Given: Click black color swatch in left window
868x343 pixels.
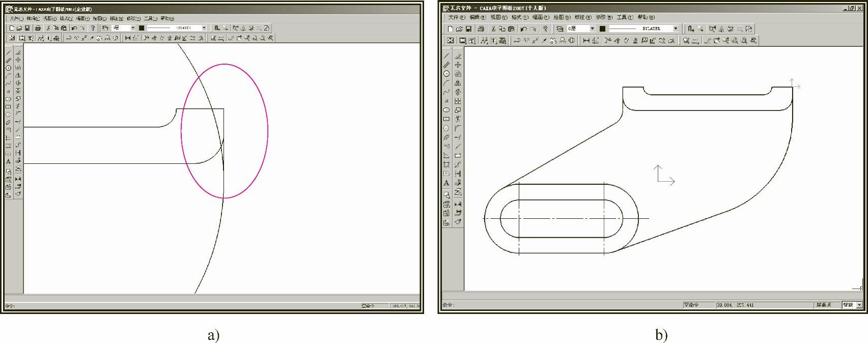Looking at the screenshot, I should point(142,28).
